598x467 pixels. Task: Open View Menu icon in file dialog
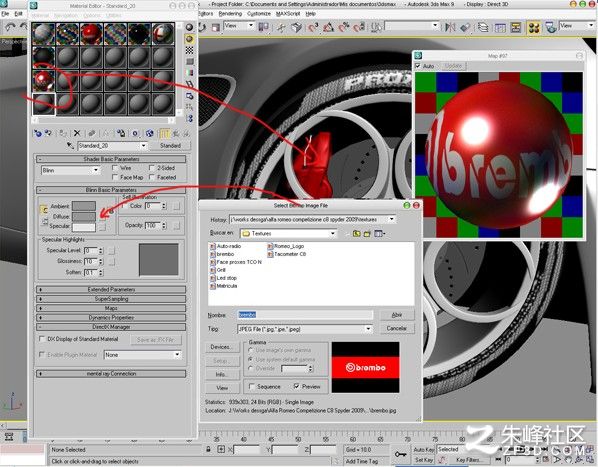(379, 233)
